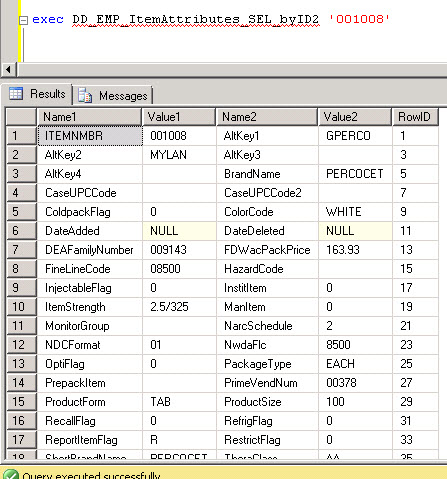The height and width of the screenshot is (479, 447).
Task: Click the InstitItem cell
Action: (x=267, y=288)
